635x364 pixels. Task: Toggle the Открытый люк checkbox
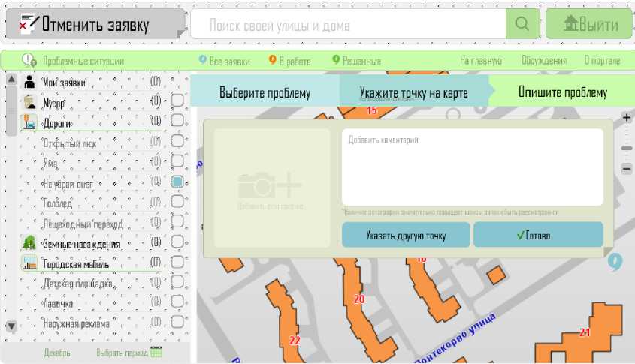pyautogui.click(x=177, y=141)
